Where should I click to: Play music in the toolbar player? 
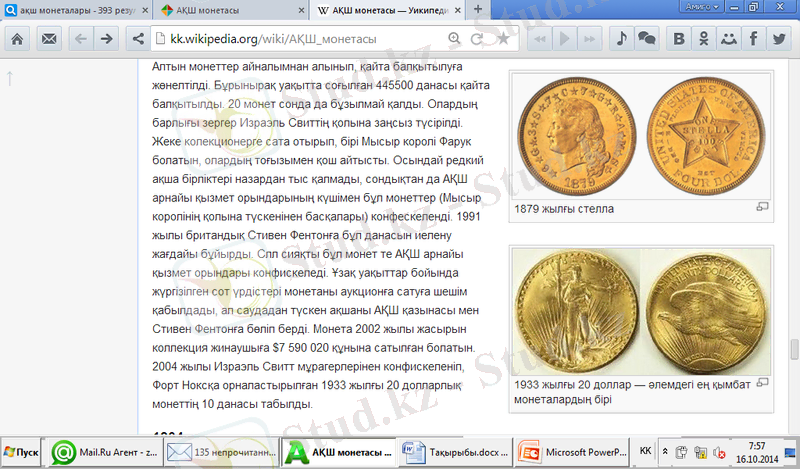coord(565,39)
